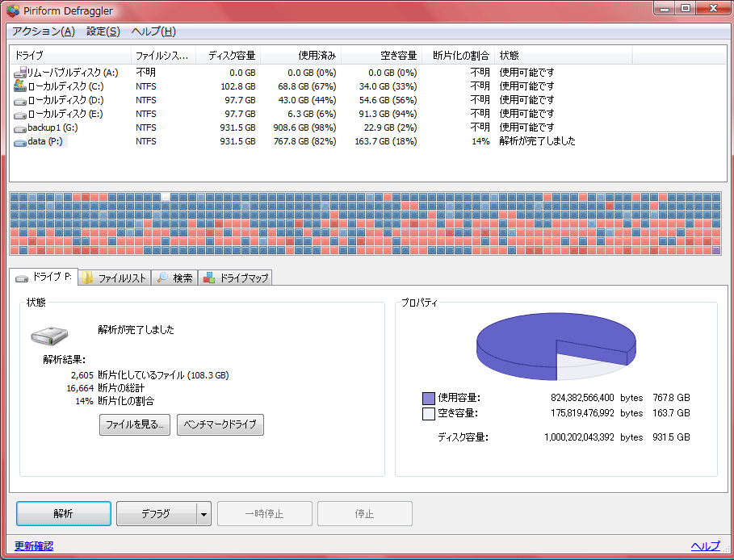Click the drive icon on ドライブ P: tab
The image size is (734, 560).
[x=22, y=278]
